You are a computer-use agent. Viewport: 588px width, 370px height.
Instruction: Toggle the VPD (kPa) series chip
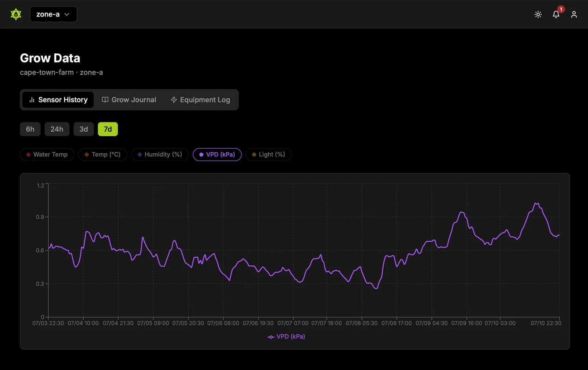217,154
